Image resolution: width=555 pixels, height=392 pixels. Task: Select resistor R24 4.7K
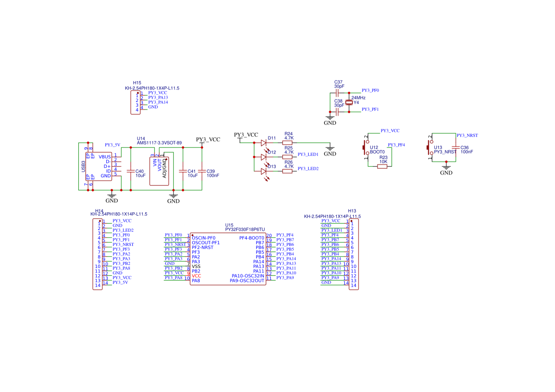[287, 143]
